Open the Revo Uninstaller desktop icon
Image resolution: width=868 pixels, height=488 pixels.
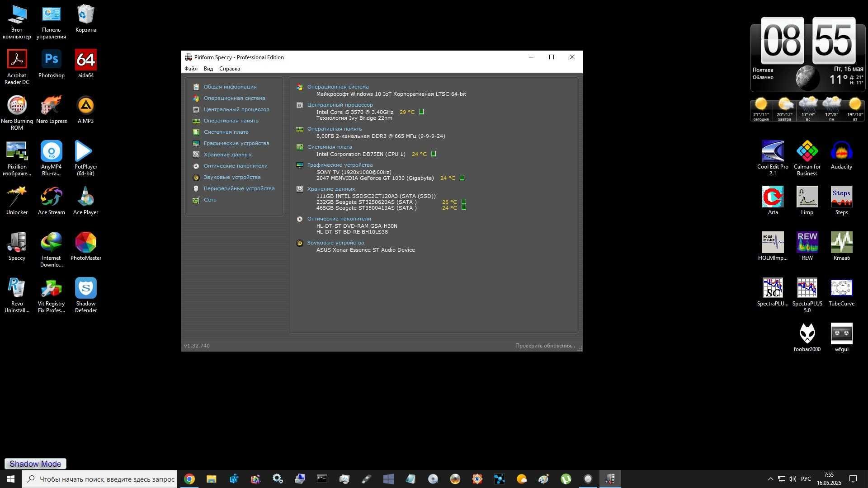[17, 295]
